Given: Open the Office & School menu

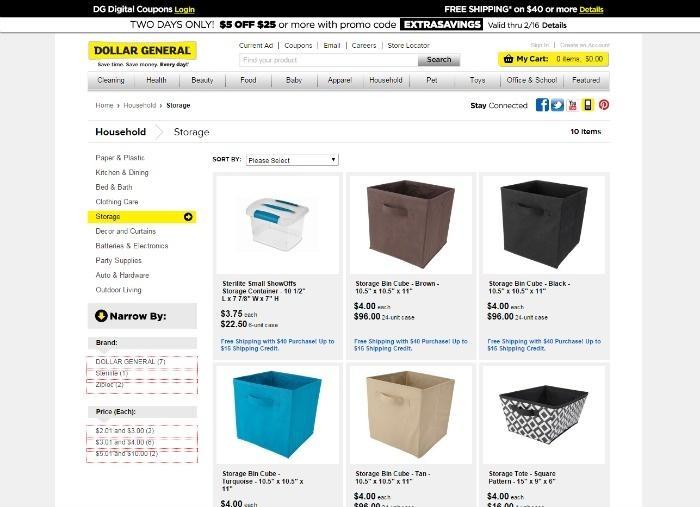Looking at the screenshot, I should (531, 80).
